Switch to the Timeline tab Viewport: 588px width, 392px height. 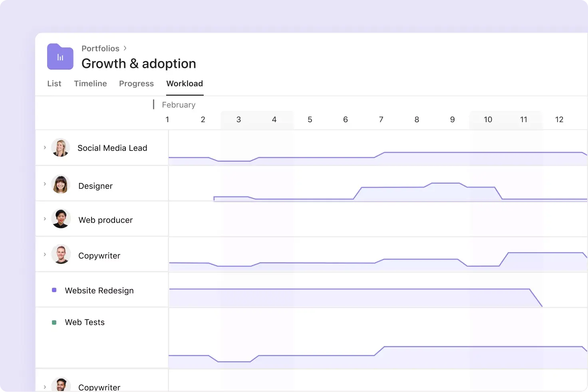tap(90, 83)
